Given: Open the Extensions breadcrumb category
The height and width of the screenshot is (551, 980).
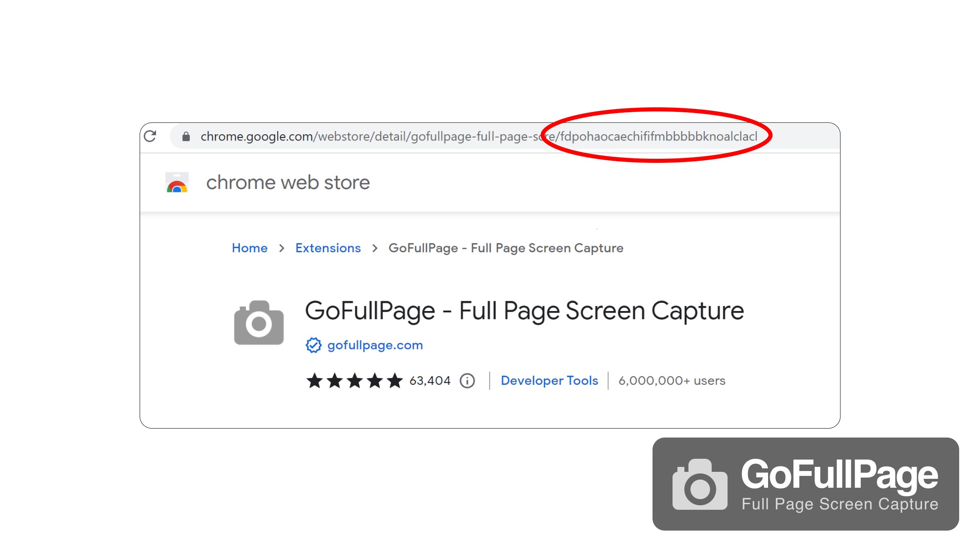Looking at the screenshot, I should (328, 248).
